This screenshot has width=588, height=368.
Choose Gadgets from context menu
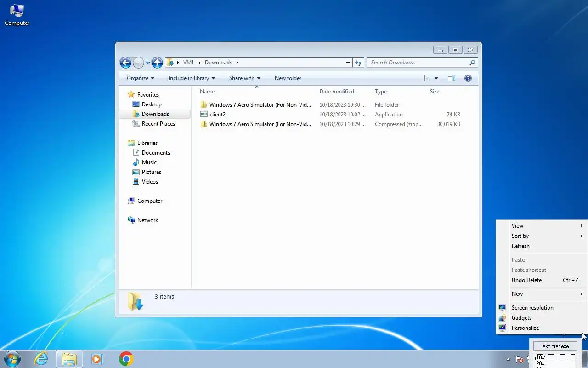click(543, 318)
